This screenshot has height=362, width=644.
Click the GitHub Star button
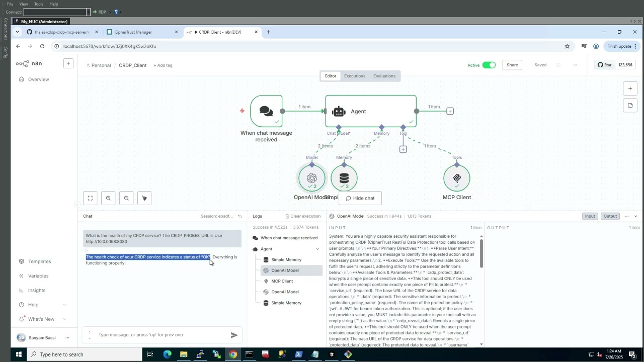point(604,65)
